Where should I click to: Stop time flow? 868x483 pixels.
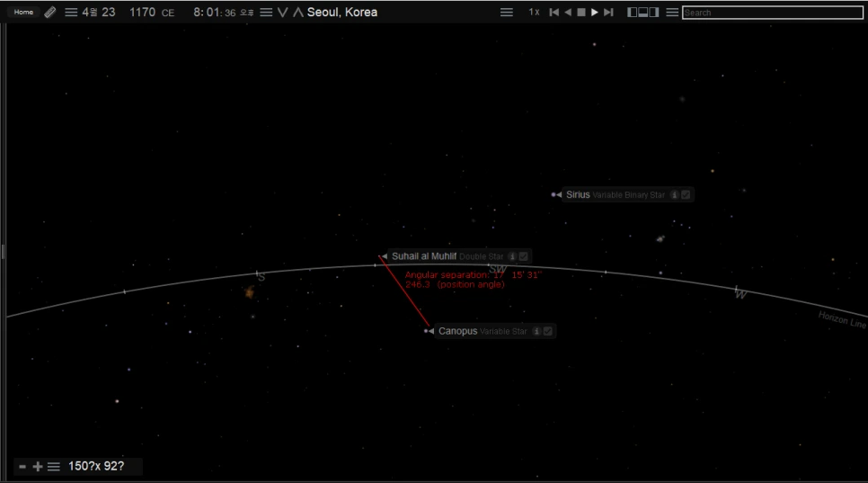click(581, 13)
